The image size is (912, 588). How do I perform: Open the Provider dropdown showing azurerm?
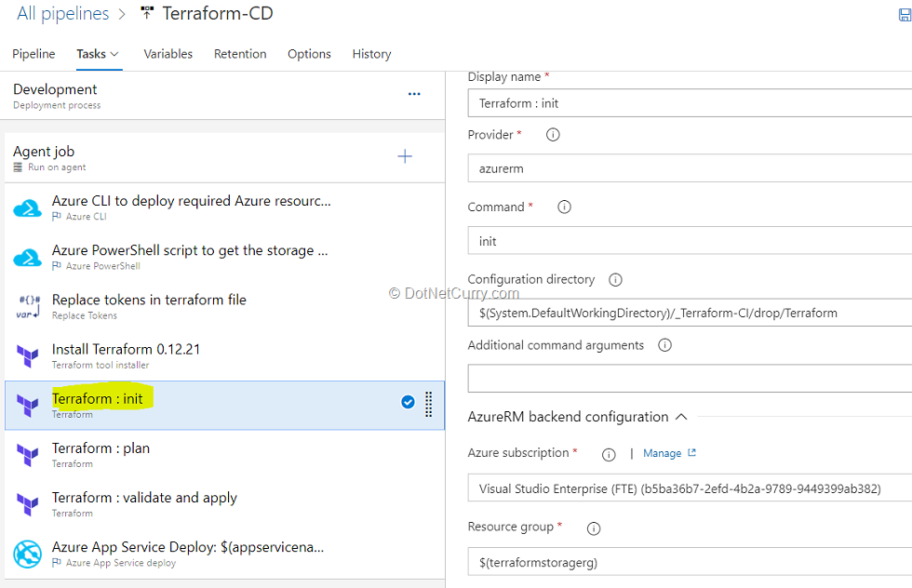pyautogui.click(x=690, y=168)
